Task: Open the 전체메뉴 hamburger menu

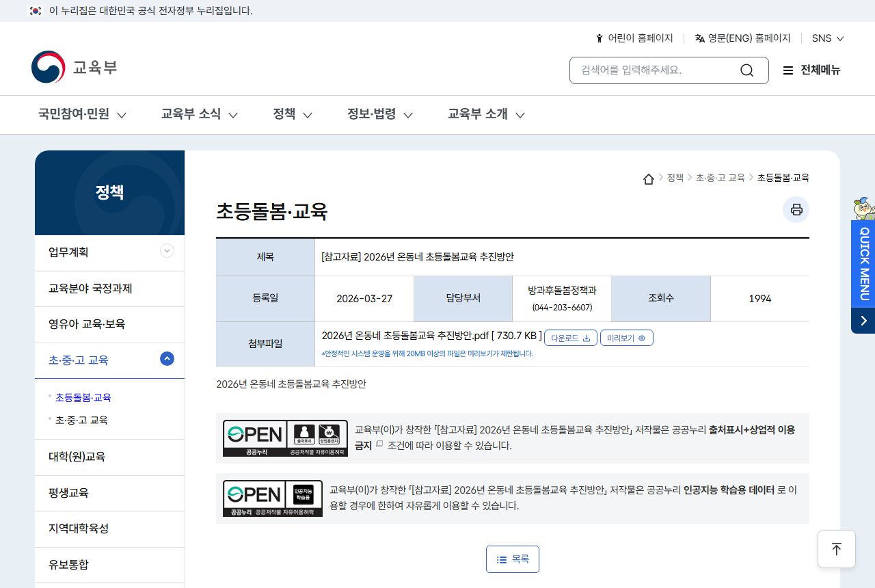Action: 811,70
